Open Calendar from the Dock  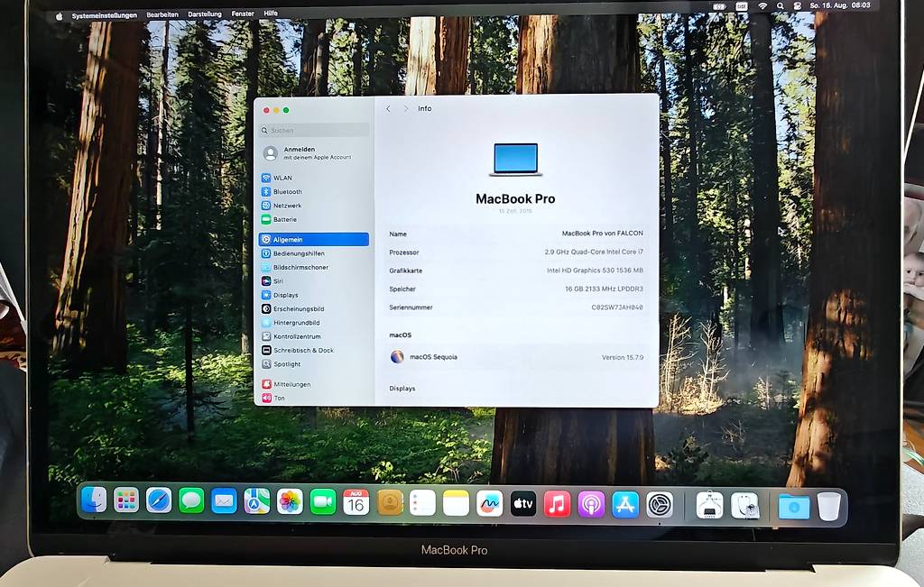pos(356,503)
